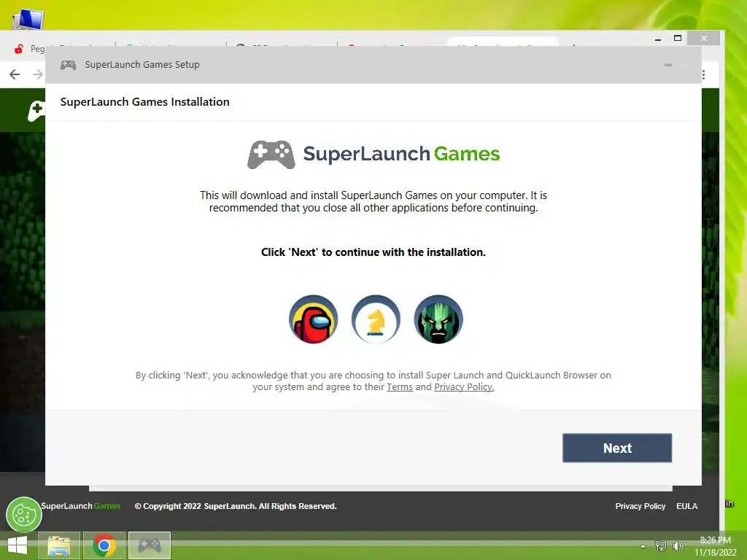Viewport: 747px width, 560px height.
Task: Select the SuperLaunch gamepad taskbar item
Action: (150, 545)
